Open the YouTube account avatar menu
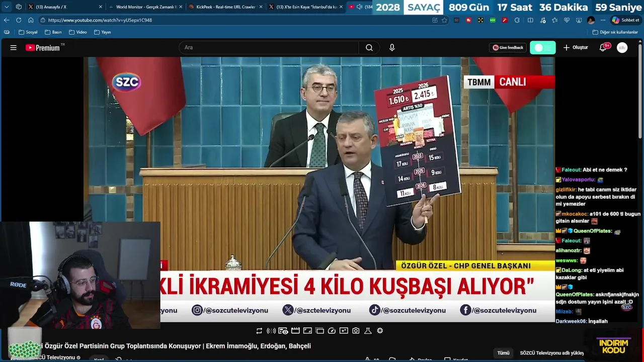This screenshot has height=362, width=644. [x=622, y=48]
